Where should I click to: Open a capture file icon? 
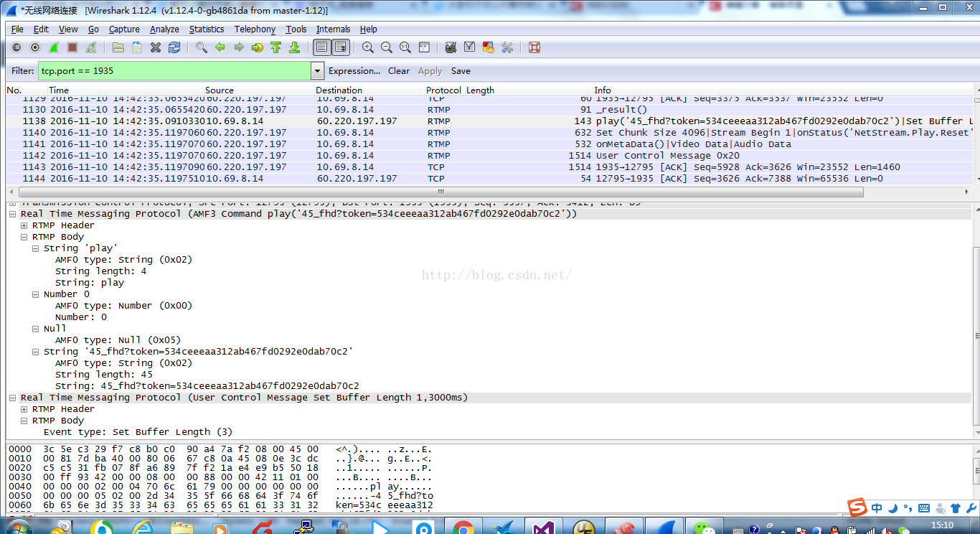(x=118, y=48)
